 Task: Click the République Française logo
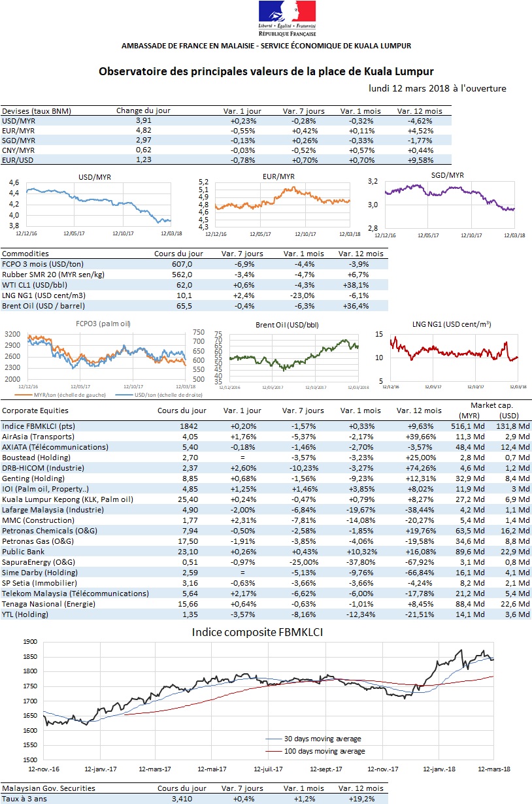click(288, 18)
